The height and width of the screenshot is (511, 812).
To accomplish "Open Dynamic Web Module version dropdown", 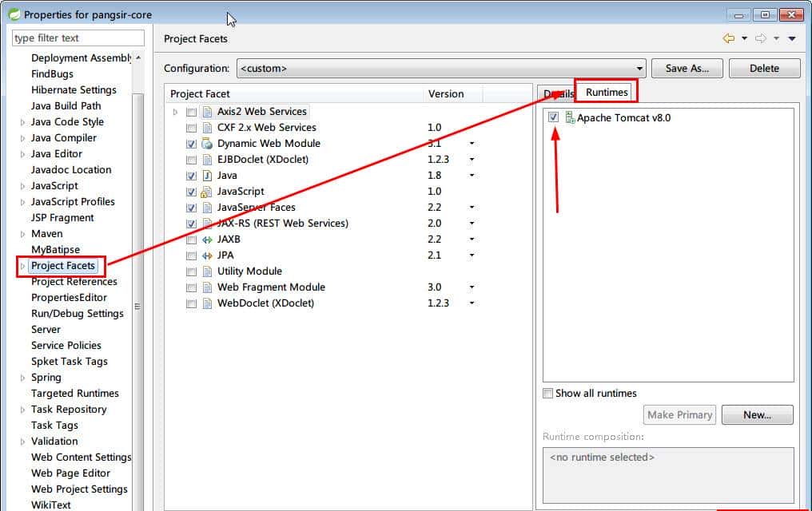I will pos(472,143).
